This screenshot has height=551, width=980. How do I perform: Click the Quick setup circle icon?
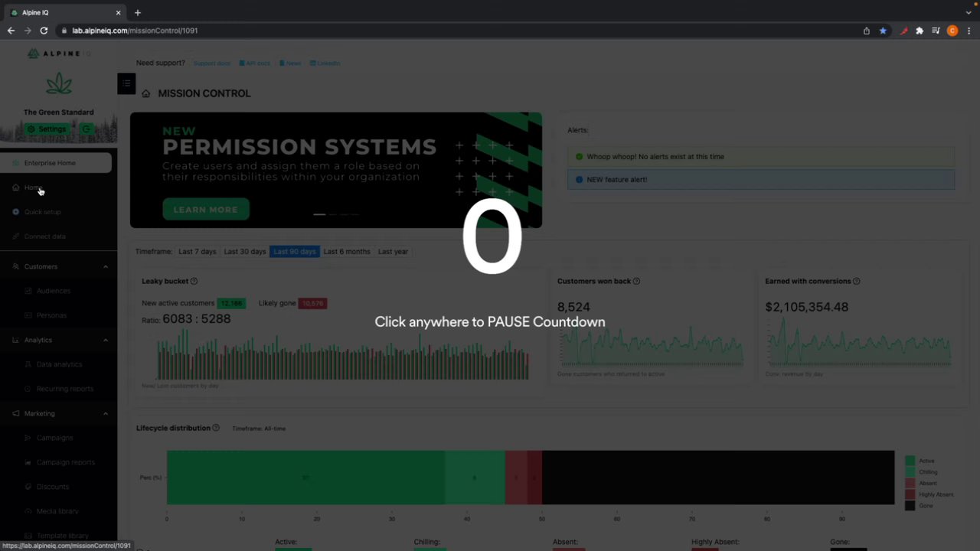pos(16,212)
